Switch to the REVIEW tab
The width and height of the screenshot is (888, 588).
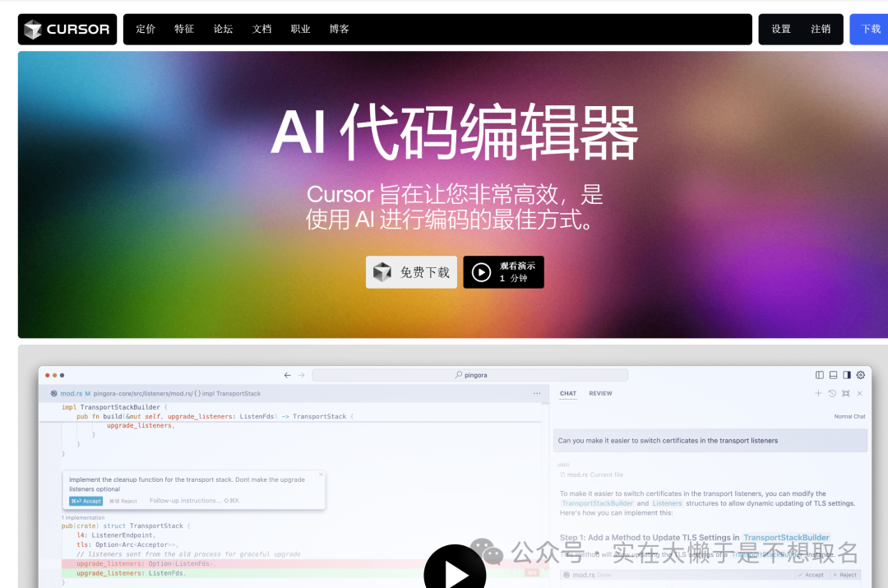[600, 393]
